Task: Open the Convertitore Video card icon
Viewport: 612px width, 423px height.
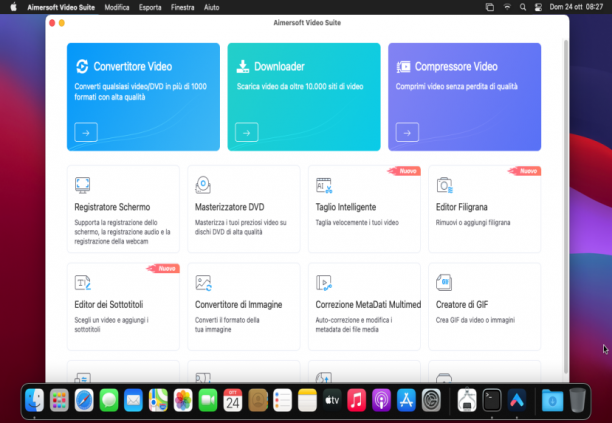Action: 82,66
